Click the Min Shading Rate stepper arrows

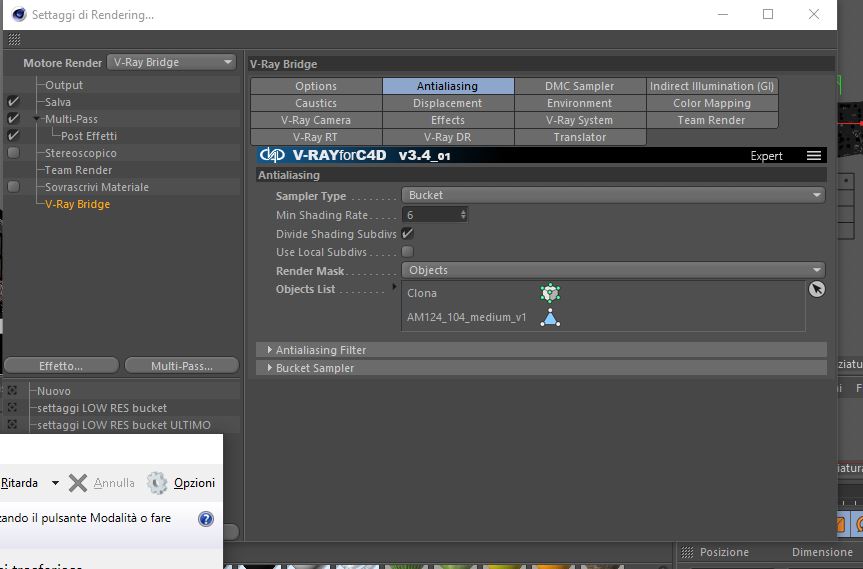tap(463, 215)
